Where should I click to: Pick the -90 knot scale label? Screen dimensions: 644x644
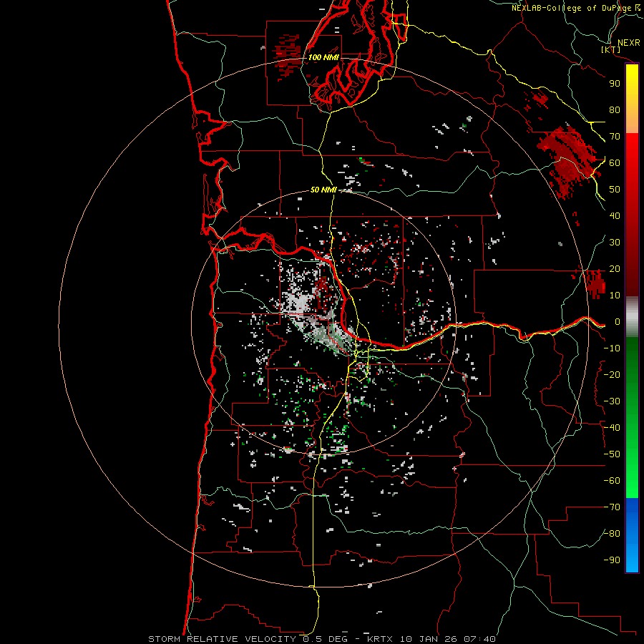pyautogui.click(x=612, y=560)
